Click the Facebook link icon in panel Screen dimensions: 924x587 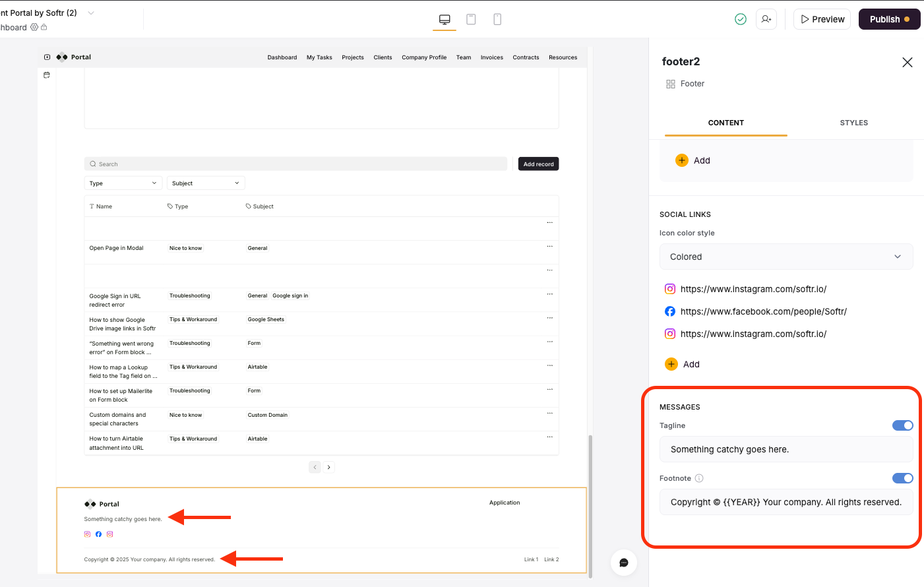click(x=670, y=311)
